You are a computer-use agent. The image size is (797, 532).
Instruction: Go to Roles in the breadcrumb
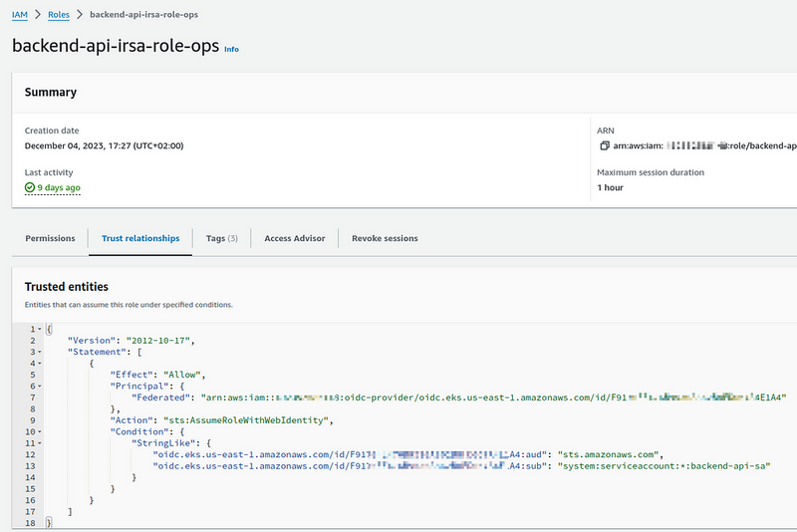point(60,16)
